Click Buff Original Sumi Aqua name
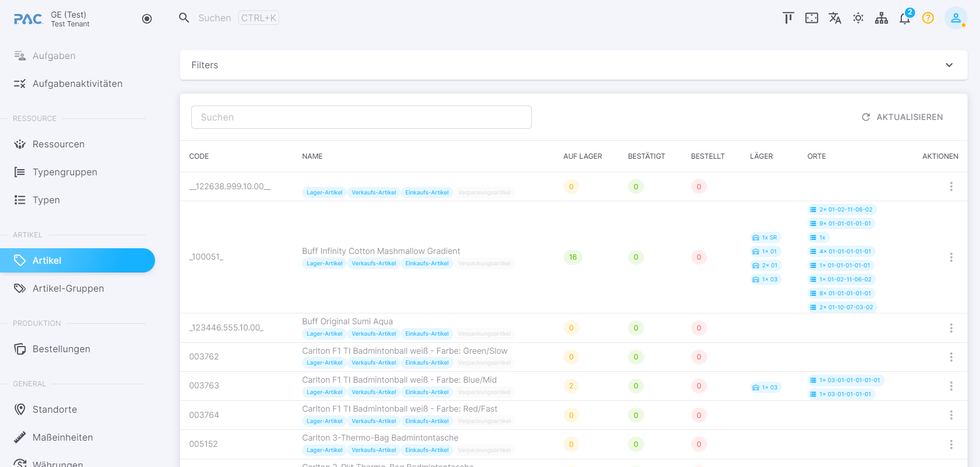The image size is (980, 467). point(347,322)
